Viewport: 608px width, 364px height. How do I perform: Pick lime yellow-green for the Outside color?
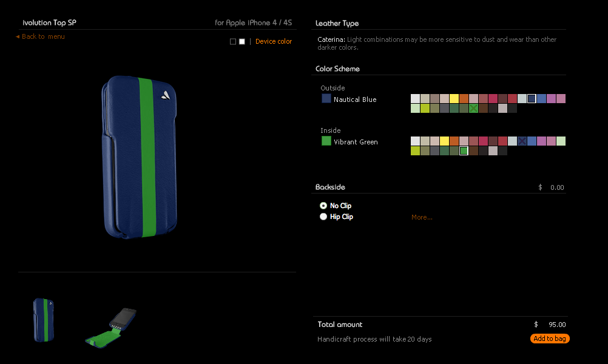click(x=425, y=108)
